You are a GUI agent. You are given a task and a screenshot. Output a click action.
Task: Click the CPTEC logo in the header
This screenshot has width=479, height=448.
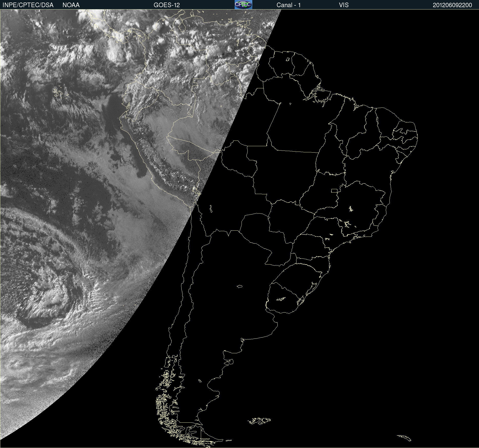coord(243,5)
